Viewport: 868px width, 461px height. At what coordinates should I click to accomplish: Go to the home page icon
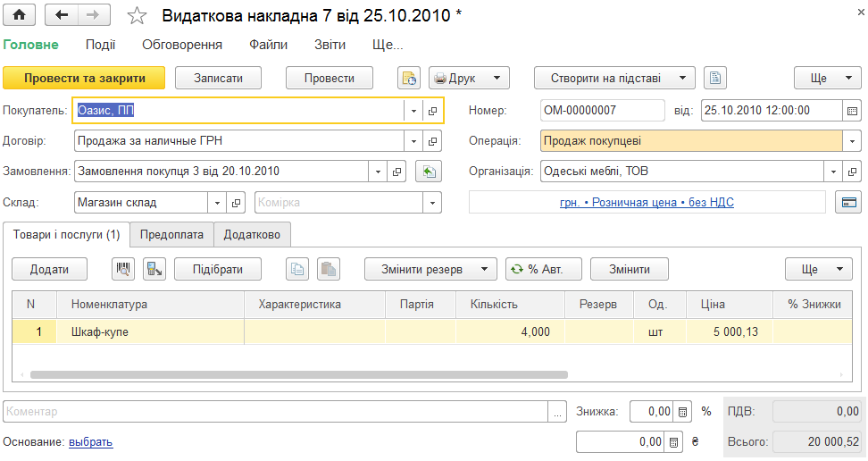(x=20, y=15)
